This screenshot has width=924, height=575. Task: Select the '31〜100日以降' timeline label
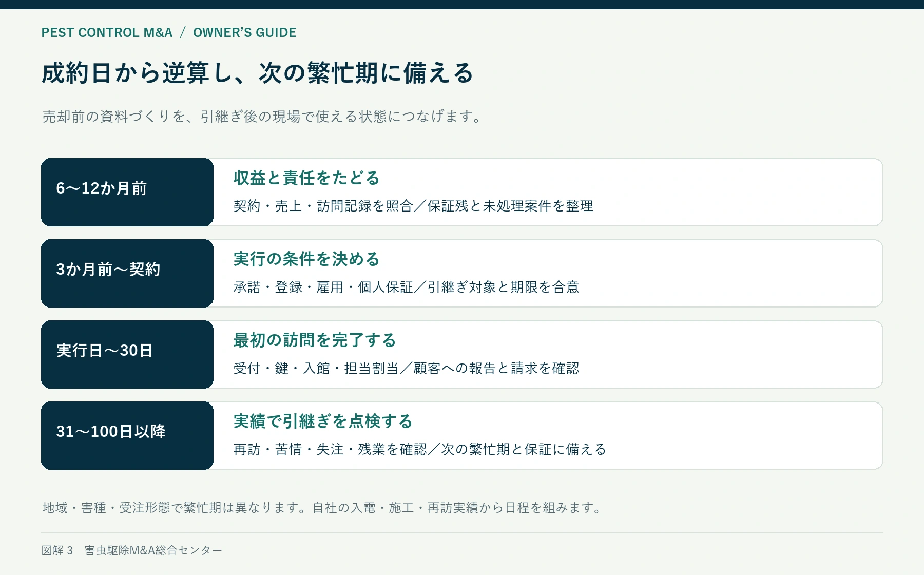111,432
